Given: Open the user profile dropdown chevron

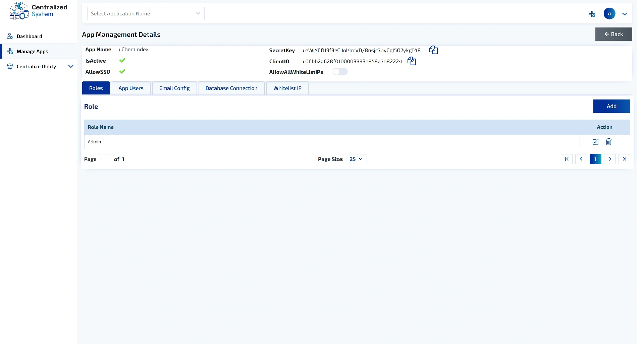Looking at the screenshot, I should pyautogui.click(x=624, y=14).
